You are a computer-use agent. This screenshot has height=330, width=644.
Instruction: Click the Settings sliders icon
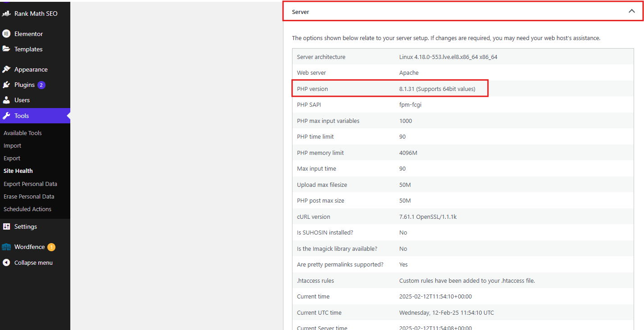coord(6,226)
